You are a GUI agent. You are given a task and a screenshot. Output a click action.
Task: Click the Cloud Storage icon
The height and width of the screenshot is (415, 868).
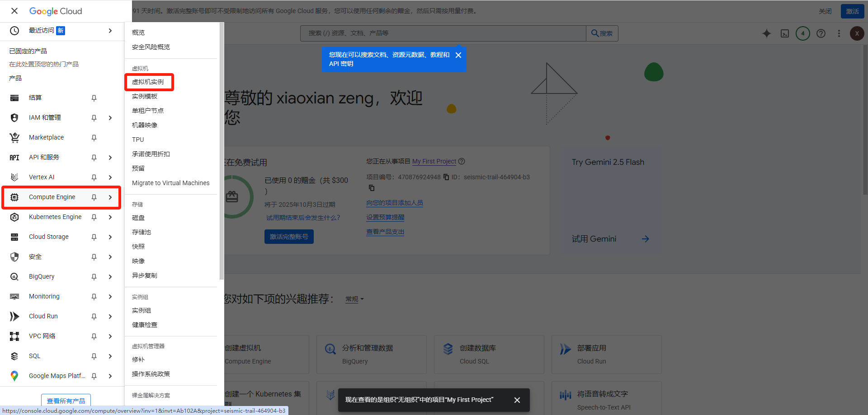(14, 237)
